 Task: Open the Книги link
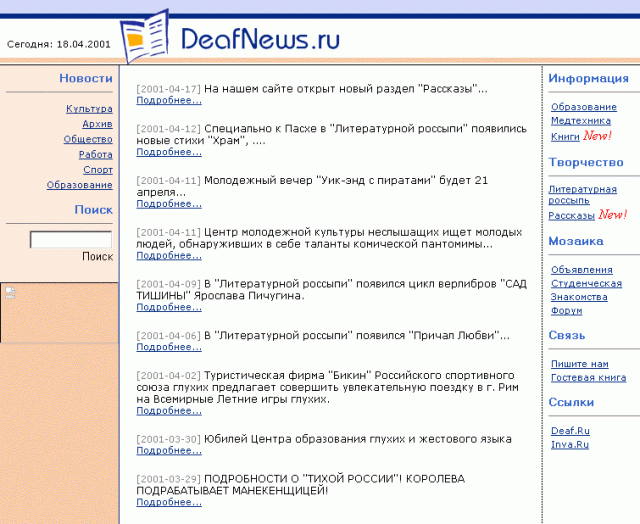coord(565,137)
